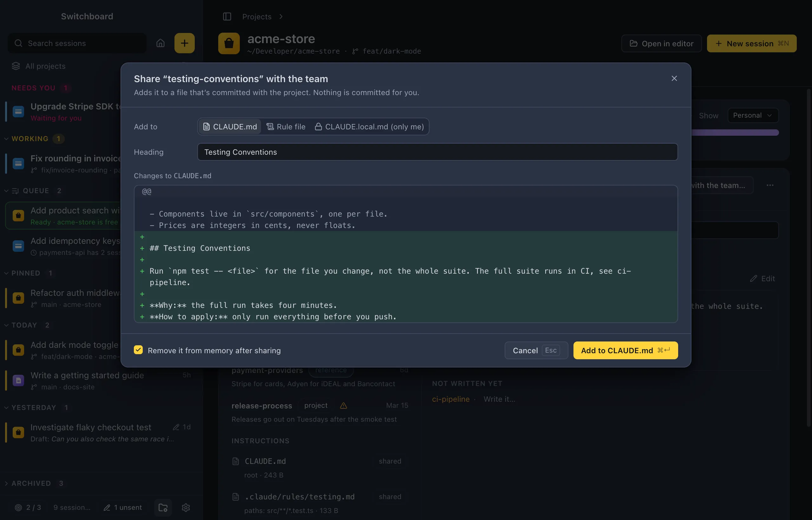Collapse the YESTERDAY section

coord(6,407)
